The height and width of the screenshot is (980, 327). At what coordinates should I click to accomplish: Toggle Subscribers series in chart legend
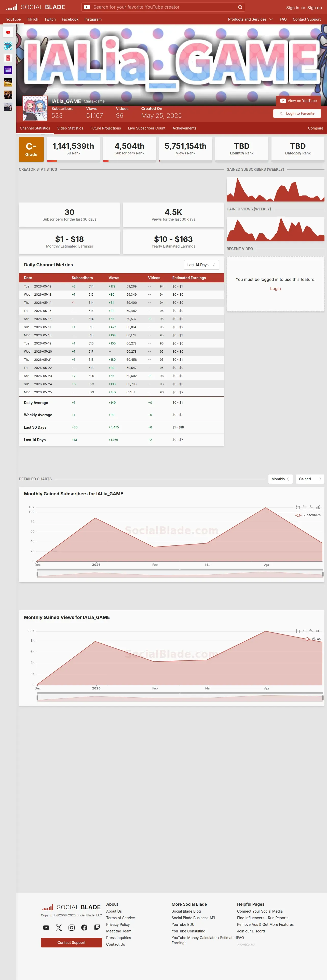click(x=308, y=515)
